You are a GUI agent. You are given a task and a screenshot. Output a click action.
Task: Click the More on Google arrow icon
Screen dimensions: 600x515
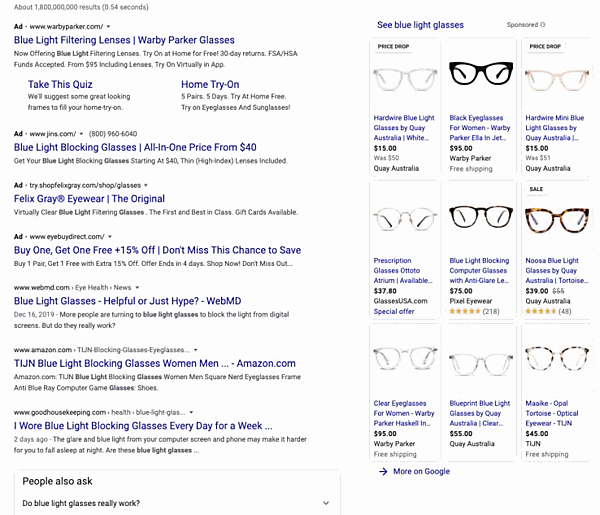click(383, 472)
